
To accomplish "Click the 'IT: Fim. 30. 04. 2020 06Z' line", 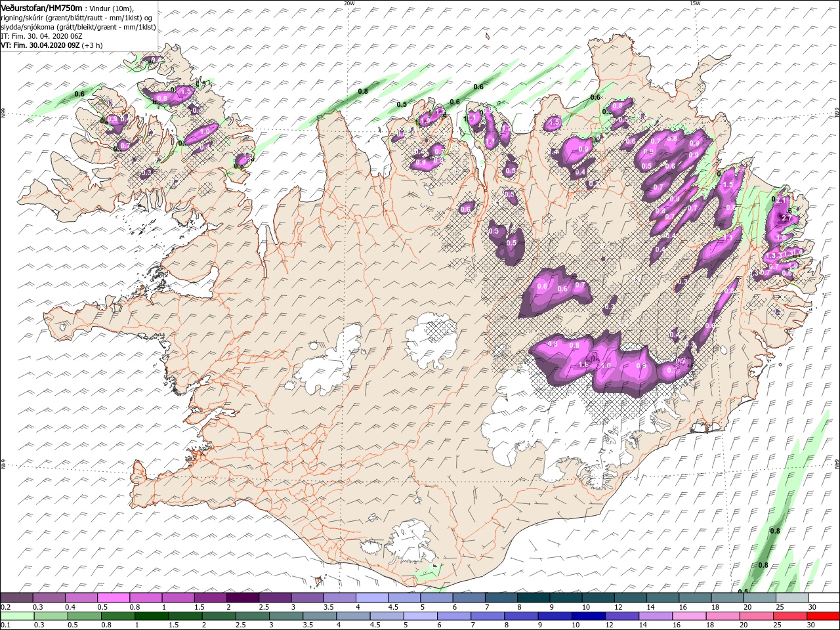I will pyautogui.click(x=41, y=36).
